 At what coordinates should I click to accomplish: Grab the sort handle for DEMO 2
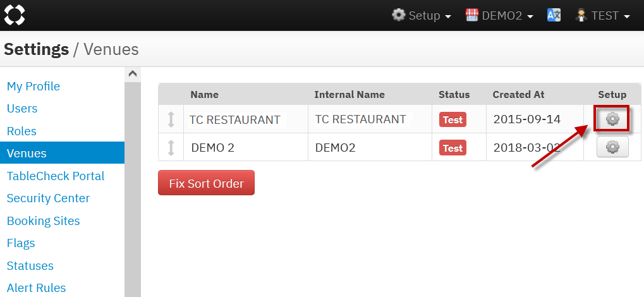pos(171,148)
